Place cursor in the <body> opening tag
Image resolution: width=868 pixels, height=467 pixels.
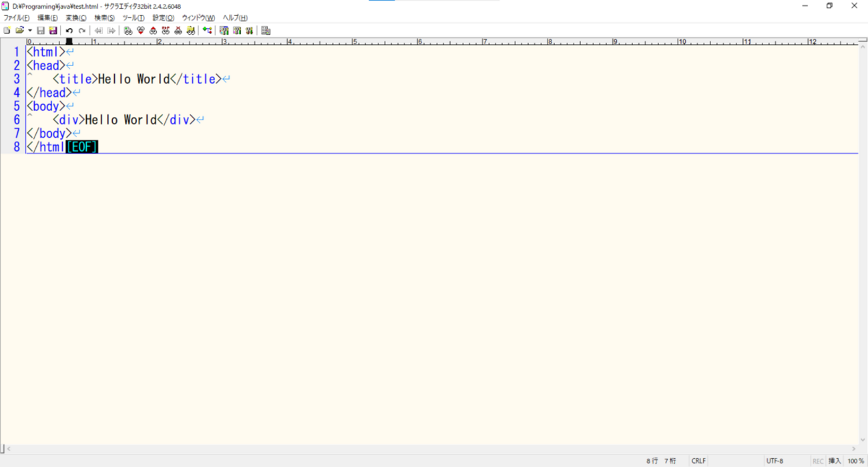coord(45,106)
